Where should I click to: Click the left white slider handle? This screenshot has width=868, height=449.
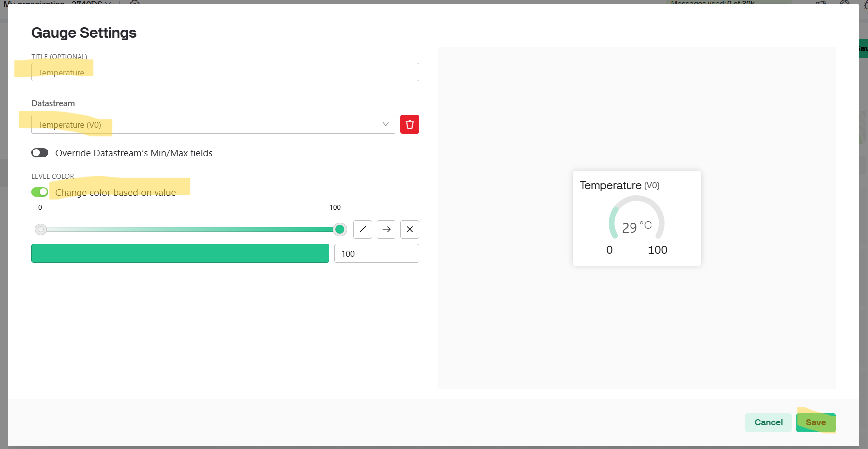[x=41, y=229]
